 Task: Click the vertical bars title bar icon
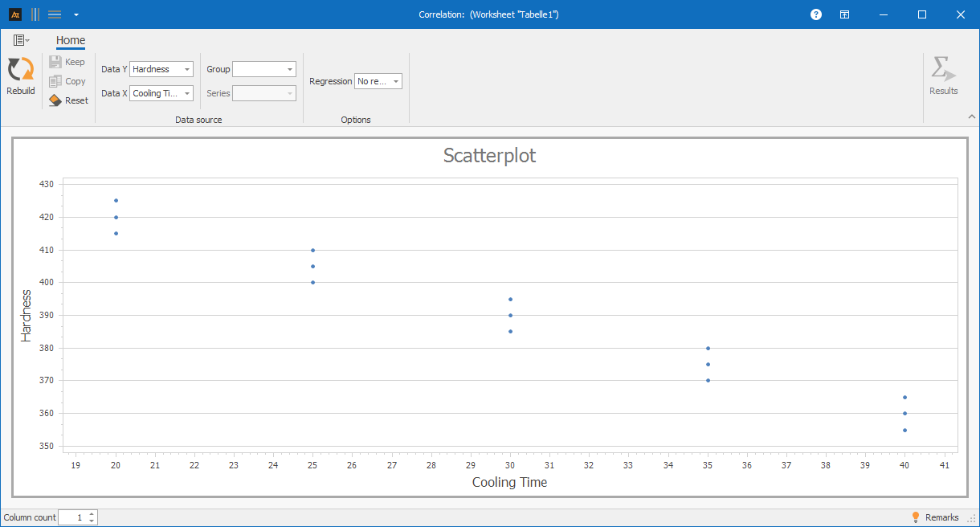pyautogui.click(x=35, y=14)
